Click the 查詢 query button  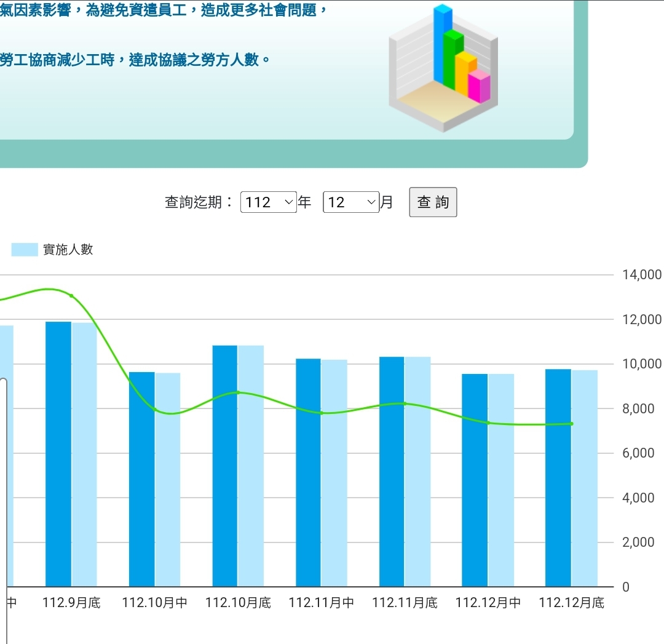433,202
